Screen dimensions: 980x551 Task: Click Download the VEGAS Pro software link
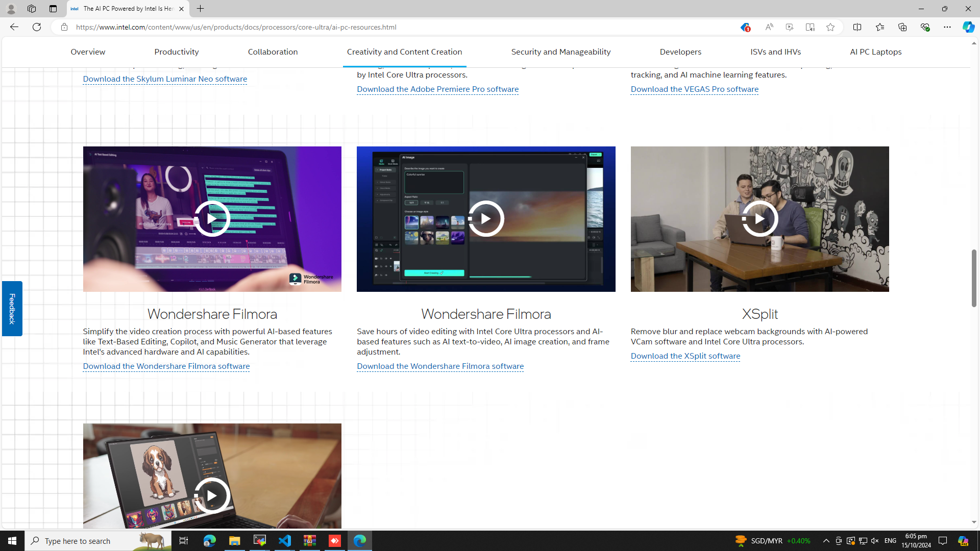pyautogui.click(x=694, y=89)
